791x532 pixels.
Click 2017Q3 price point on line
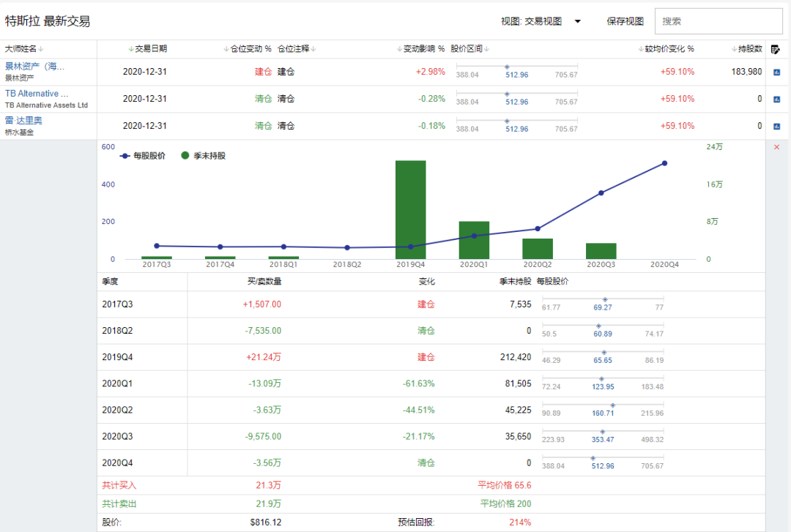coord(157,246)
